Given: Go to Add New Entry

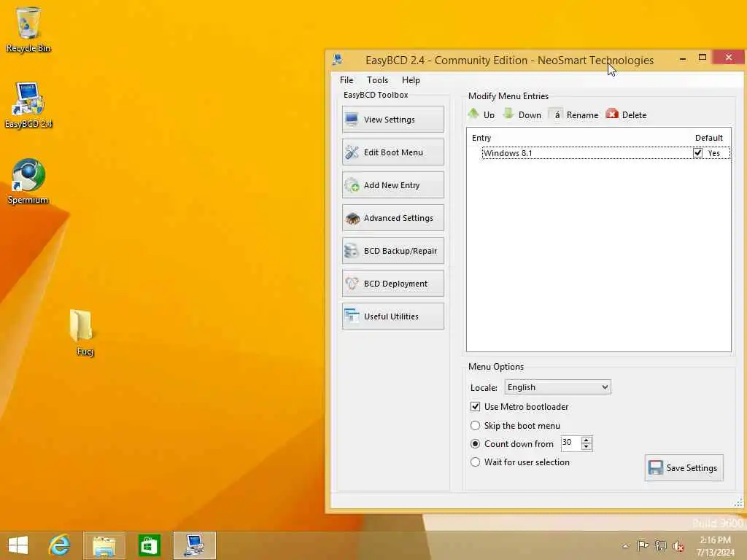Looking at the screenshot, I should (392, 185).
